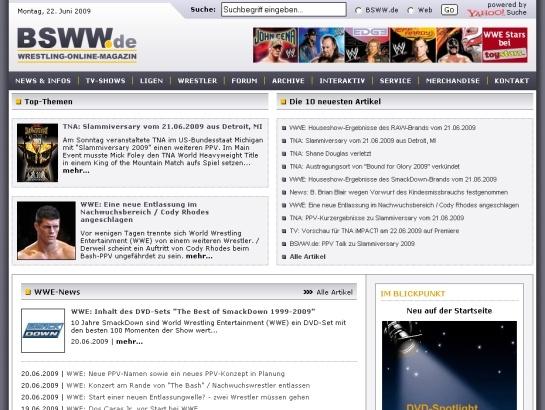Open the Ligen menu

(x=152, y=81)
